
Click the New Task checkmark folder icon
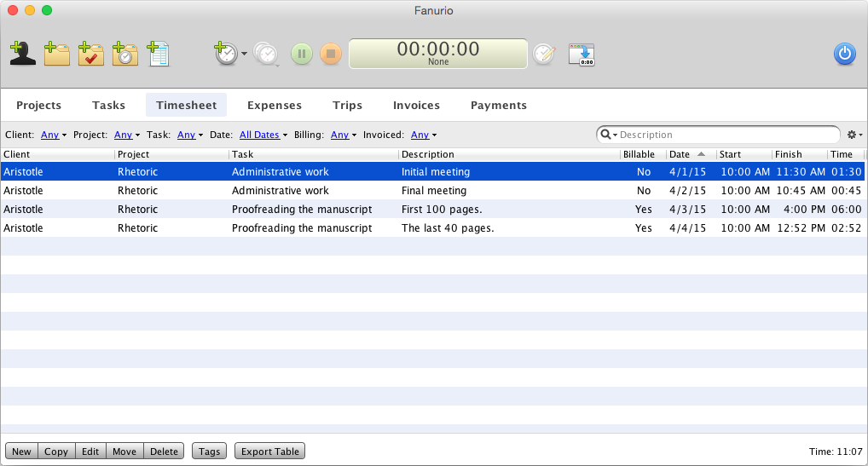coord(90,54)
